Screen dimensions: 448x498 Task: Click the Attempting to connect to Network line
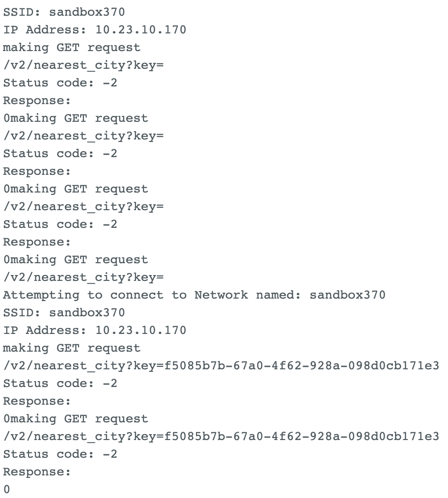[194, 295]
